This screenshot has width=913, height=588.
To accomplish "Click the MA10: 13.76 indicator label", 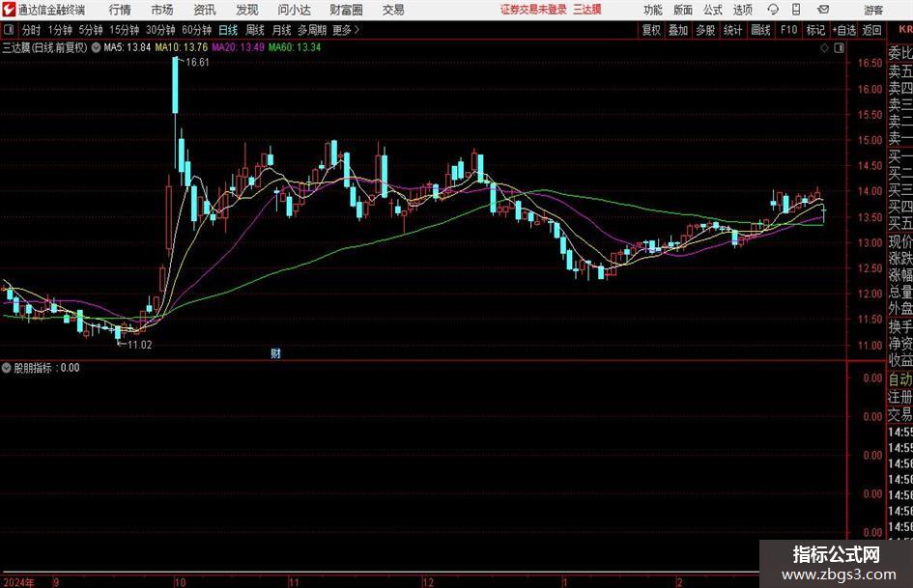I will coord(181,47).
